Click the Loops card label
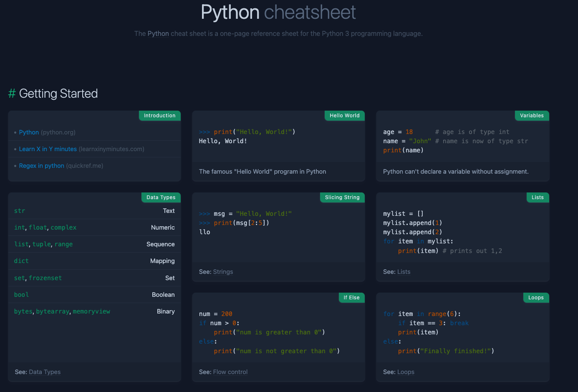This screenshot has width=578, height=392. 536,298
